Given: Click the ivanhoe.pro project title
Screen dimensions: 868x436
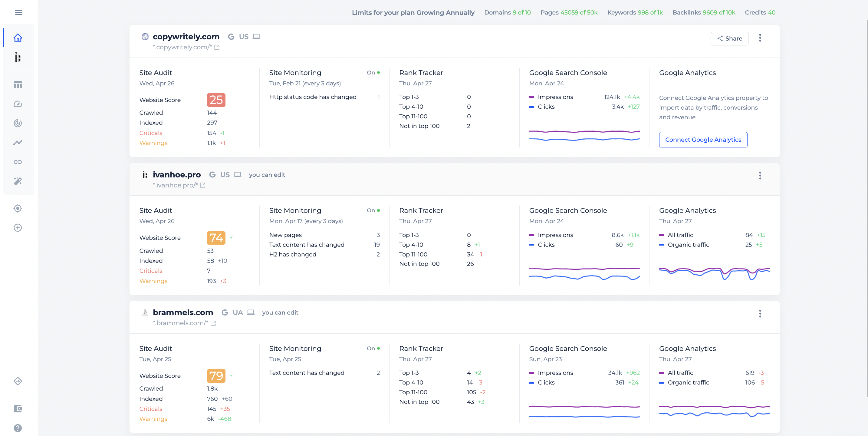Looking at the screenshot, I should coord(176,174).
